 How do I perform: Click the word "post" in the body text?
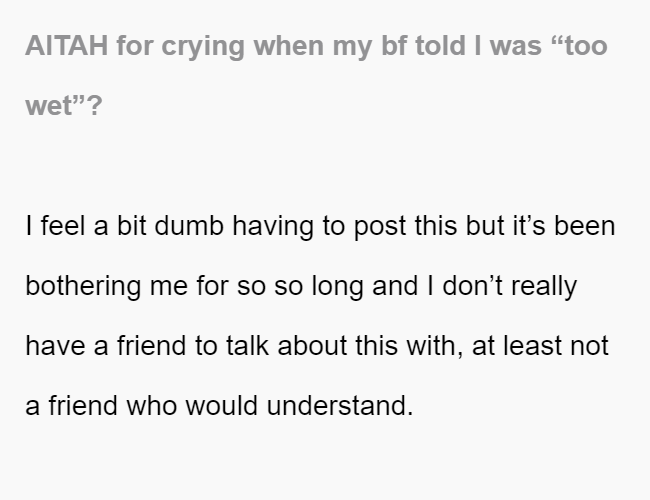[x=380, y=227]
